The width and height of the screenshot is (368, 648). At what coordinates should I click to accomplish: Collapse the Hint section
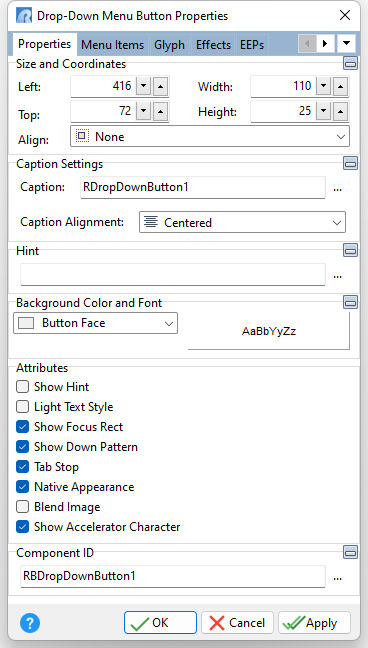click(x=351, y=250)
